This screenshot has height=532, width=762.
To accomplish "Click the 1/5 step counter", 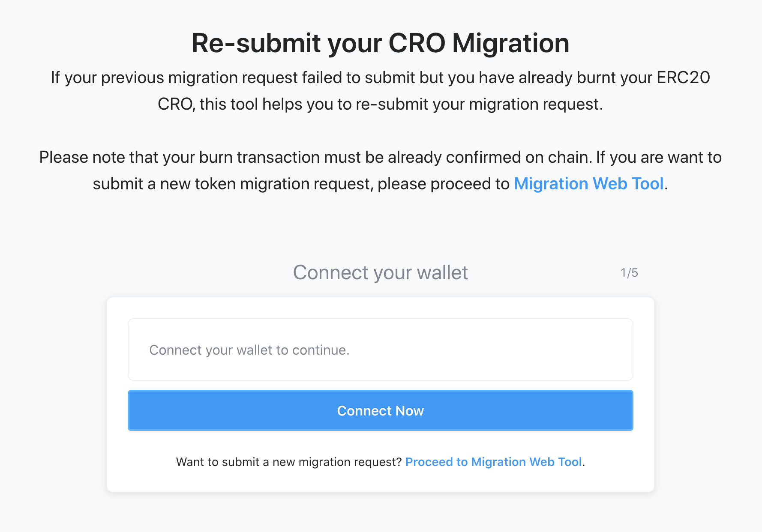I will coord(629,273).
